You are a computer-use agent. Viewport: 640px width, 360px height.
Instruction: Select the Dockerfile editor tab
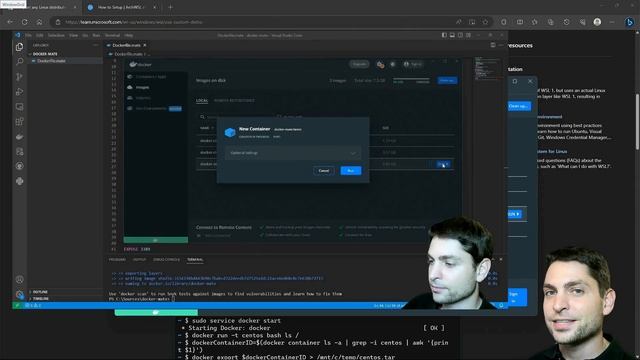click(x=126, y=45)
